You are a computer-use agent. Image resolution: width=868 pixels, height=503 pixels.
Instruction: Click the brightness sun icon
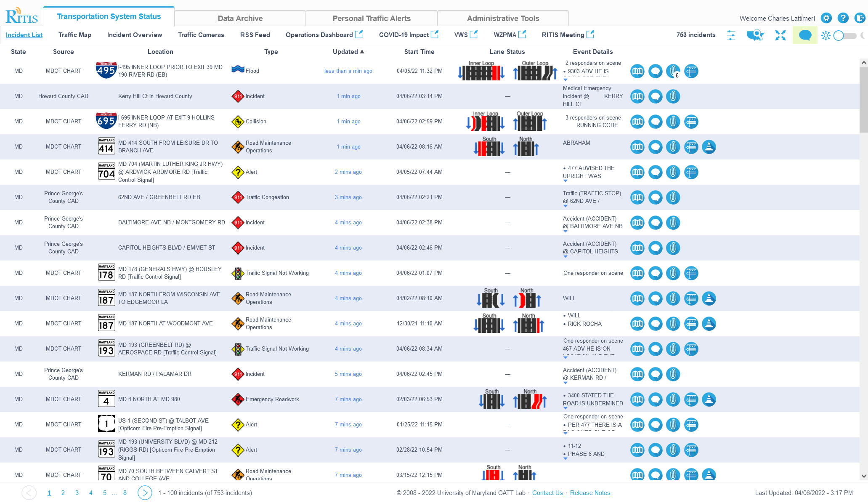point(826,35)
